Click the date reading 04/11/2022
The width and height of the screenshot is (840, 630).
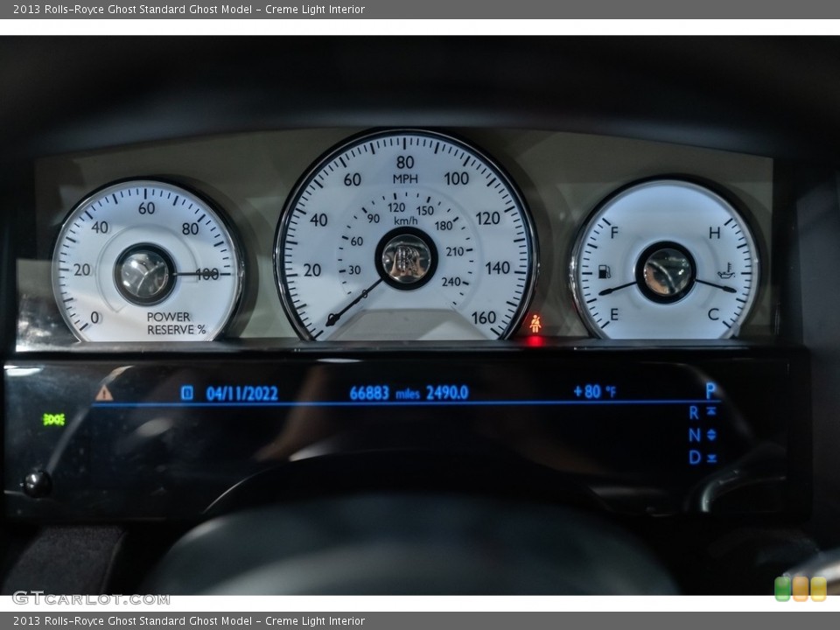[242, 394]
